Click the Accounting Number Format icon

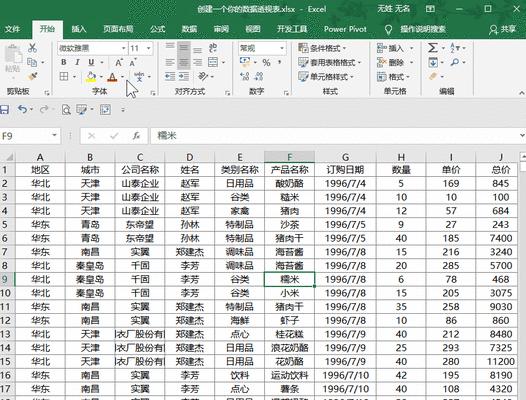click(245, 62)
